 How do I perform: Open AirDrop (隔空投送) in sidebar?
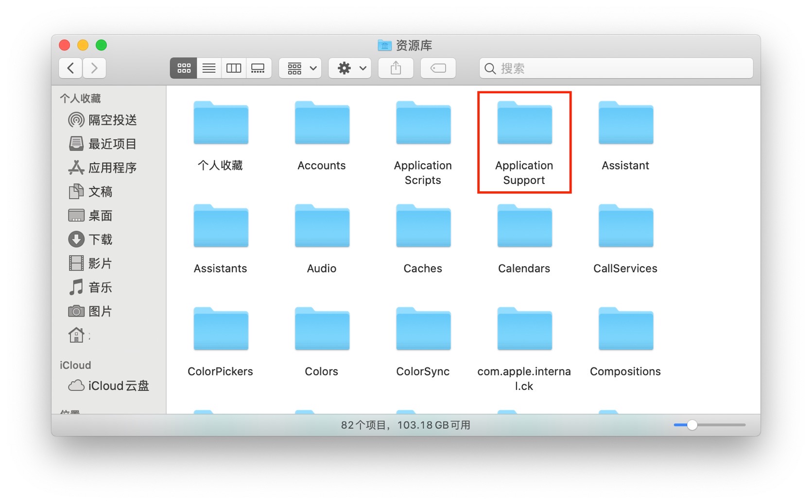[x=112, y=120]
